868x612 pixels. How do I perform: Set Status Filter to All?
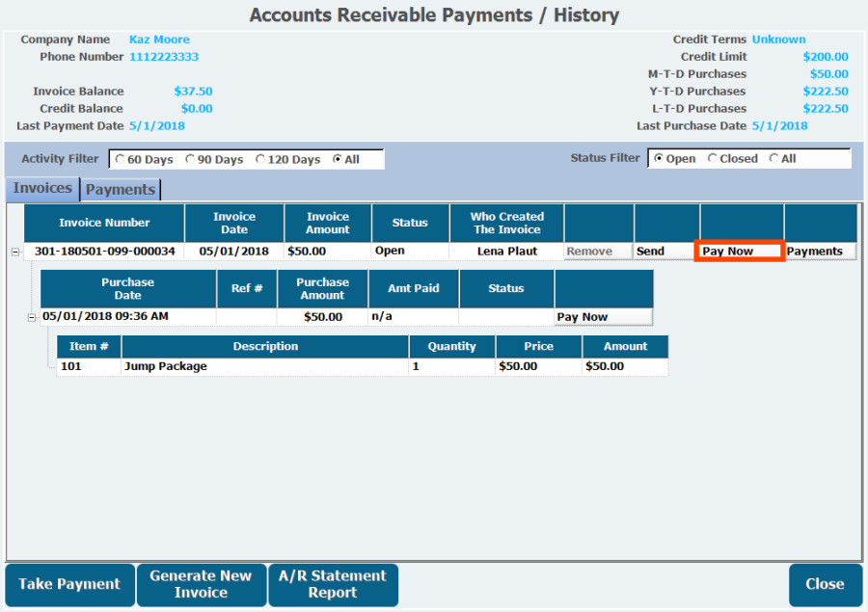point(773,158)
